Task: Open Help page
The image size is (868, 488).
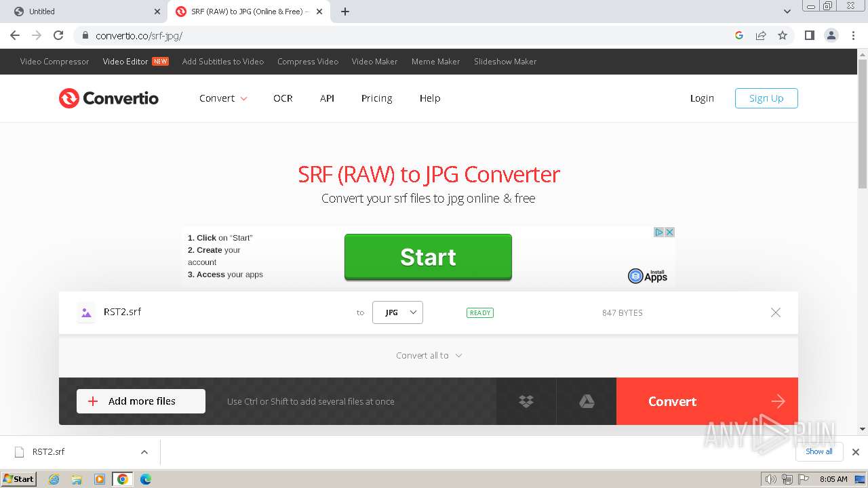Action: pos(430,98)
